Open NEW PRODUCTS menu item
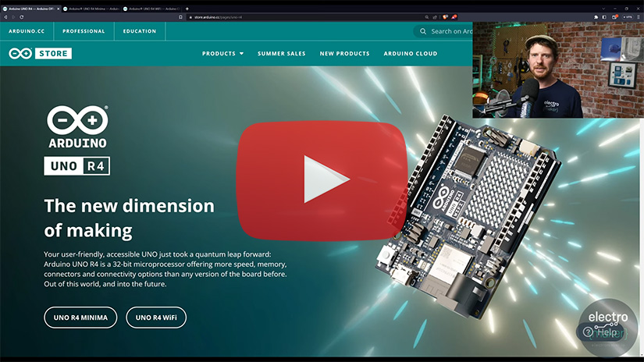 tap(344, 53)
